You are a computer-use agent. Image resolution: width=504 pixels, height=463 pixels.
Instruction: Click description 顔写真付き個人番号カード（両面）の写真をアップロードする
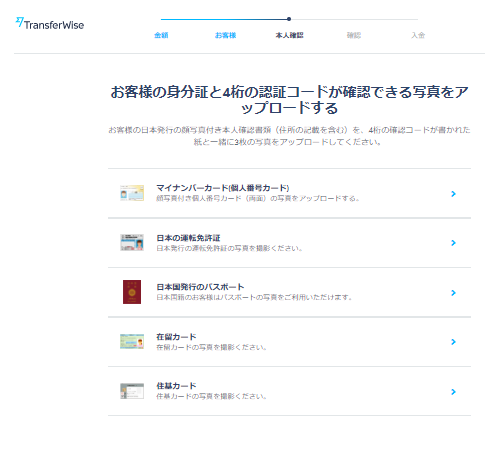258,199
